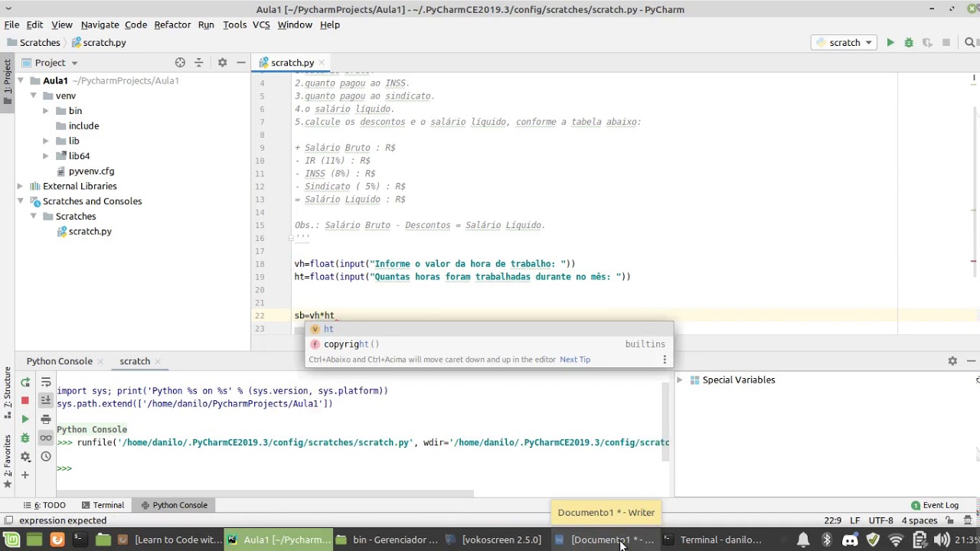Image resolution: width=980 pixels, height=551 pixels.
Task: Open the File menu
Action: [x=11, y=24]
